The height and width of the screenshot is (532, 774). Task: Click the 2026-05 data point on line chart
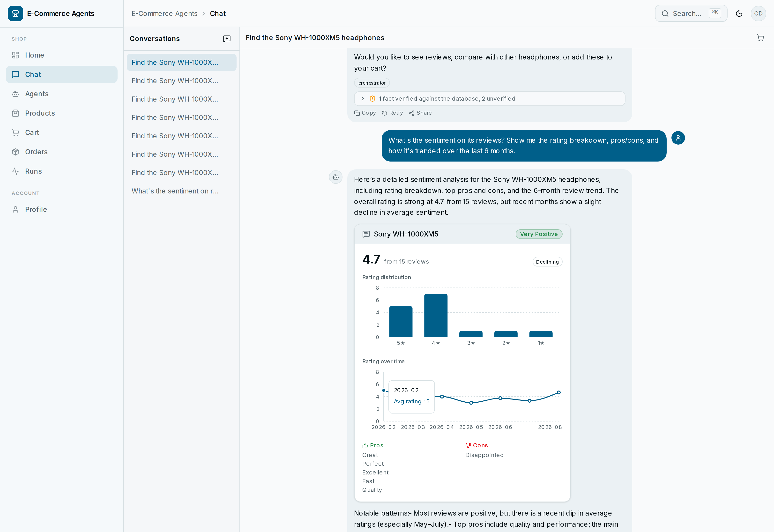pos(471,403)
